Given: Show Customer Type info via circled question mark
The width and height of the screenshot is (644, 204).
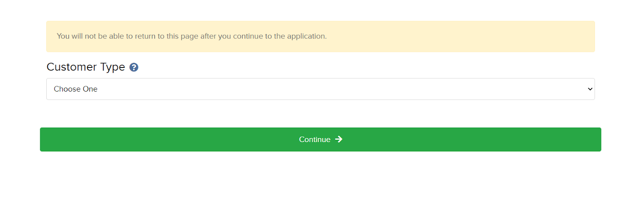Looking at the screenshot, I should tap(134, 67).
